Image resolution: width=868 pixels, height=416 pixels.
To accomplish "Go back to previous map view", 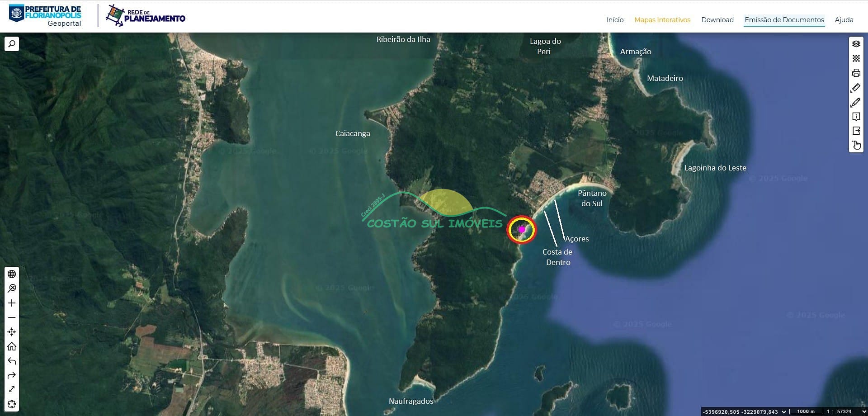I will click(12, 361).
